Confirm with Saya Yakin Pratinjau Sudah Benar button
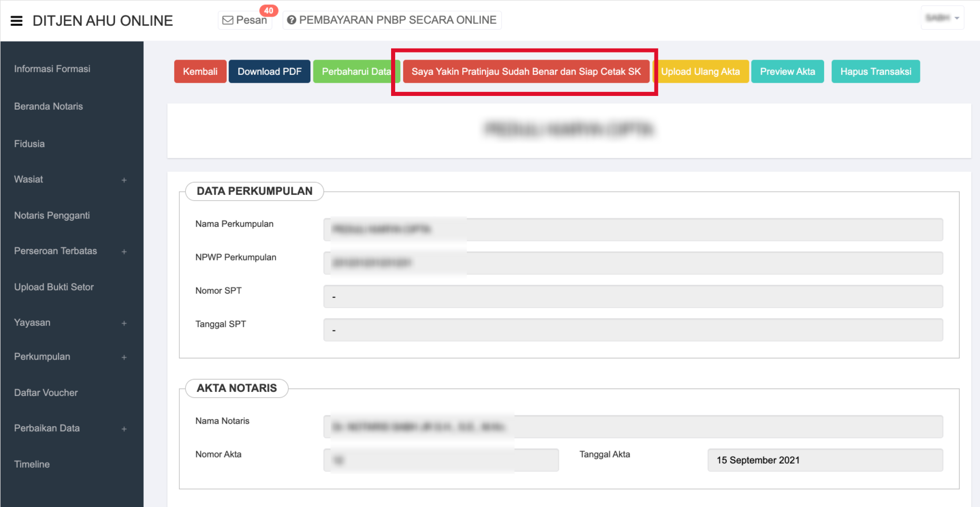The width and height of the screenshot is (980, 507). pyautogui.click(x=526, y=72)
